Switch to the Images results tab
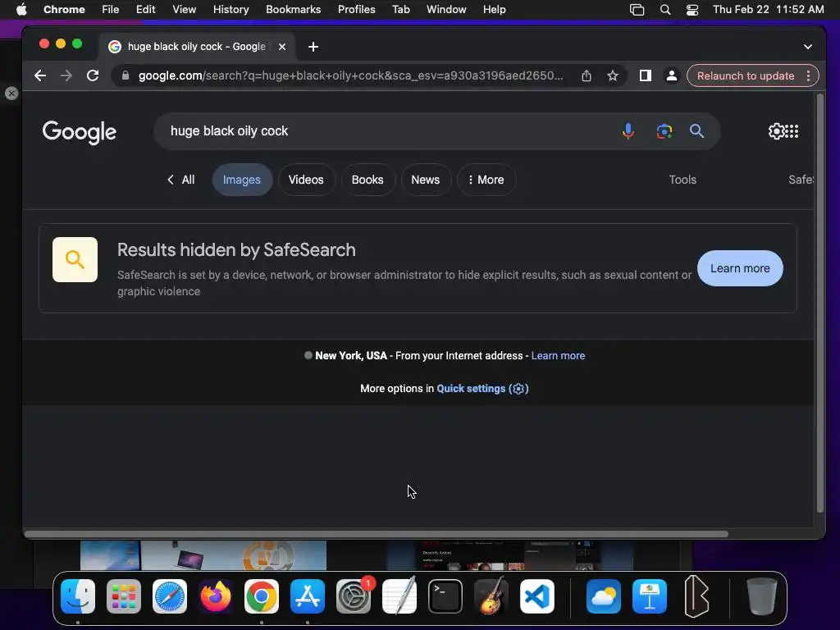This screenshot has width=840, height=630. tap(242, 180)
